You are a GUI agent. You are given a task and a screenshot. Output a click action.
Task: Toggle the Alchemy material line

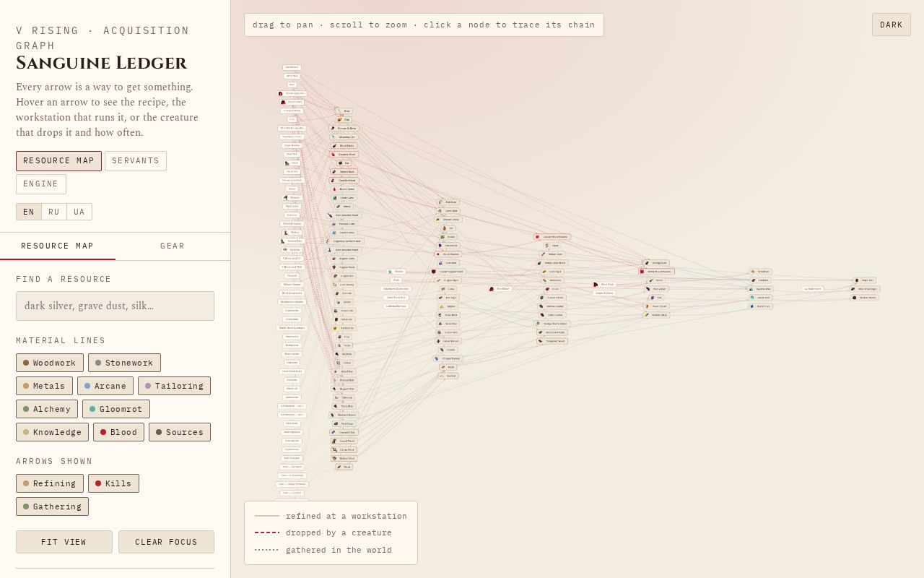(x=47, y=409)
